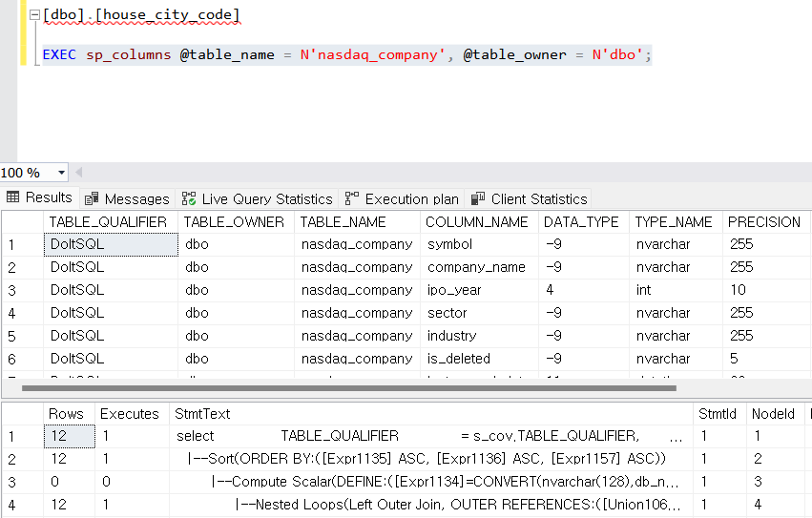This screenshot has height=518, width=812.
Task: Click the Messages tab icon
Action: point(92,199)
